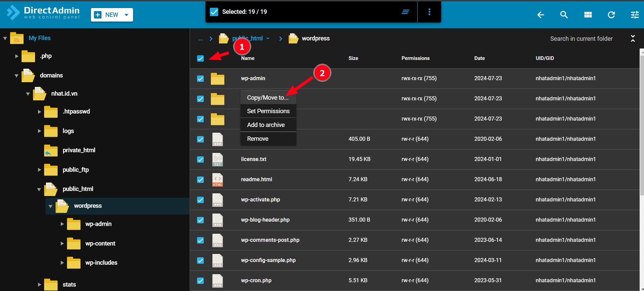Click the public_html breadcrumb folder icon
This screenshot has height=291, width=644.
(224, 38)
